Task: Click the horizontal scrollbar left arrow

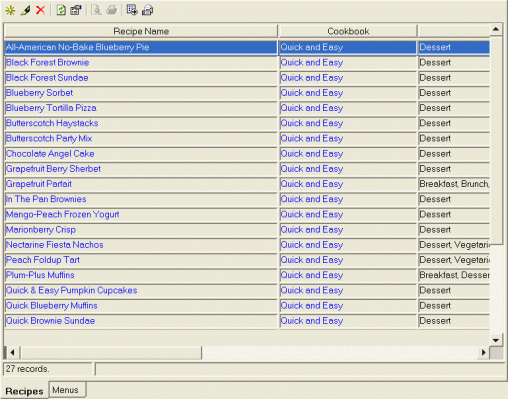Action: point(12,352)
